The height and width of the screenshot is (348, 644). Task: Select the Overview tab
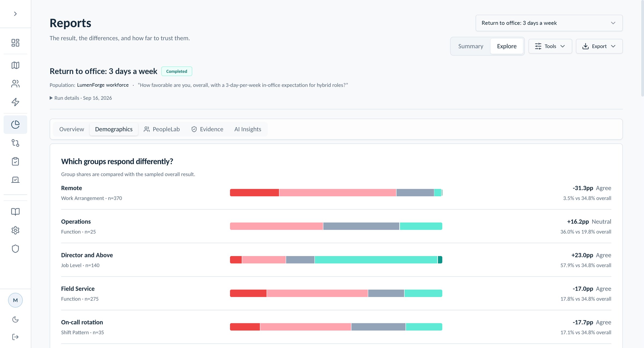(x=72, y=129)
